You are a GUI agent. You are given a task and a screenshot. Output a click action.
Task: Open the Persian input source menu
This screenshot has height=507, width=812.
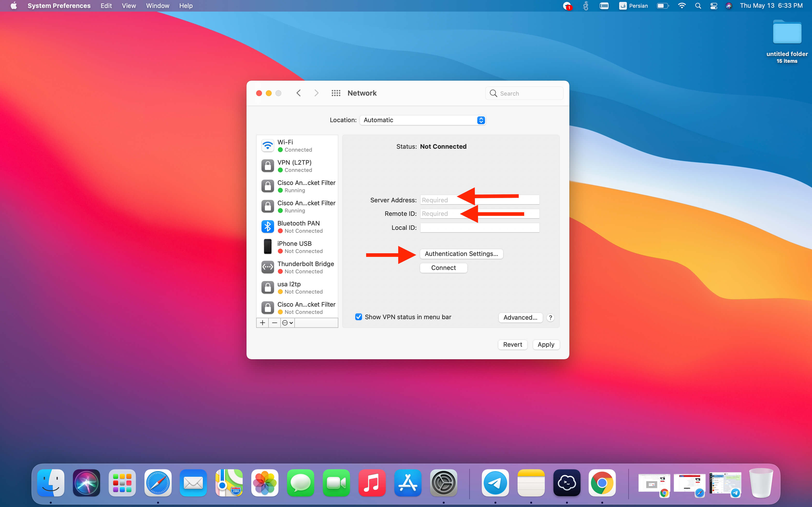click(x=633, y=6)
